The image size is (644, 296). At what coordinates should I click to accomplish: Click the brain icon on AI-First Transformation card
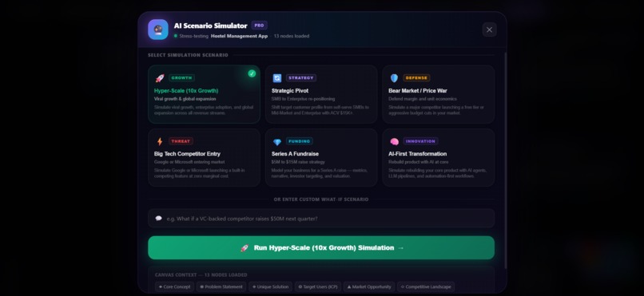394,141
